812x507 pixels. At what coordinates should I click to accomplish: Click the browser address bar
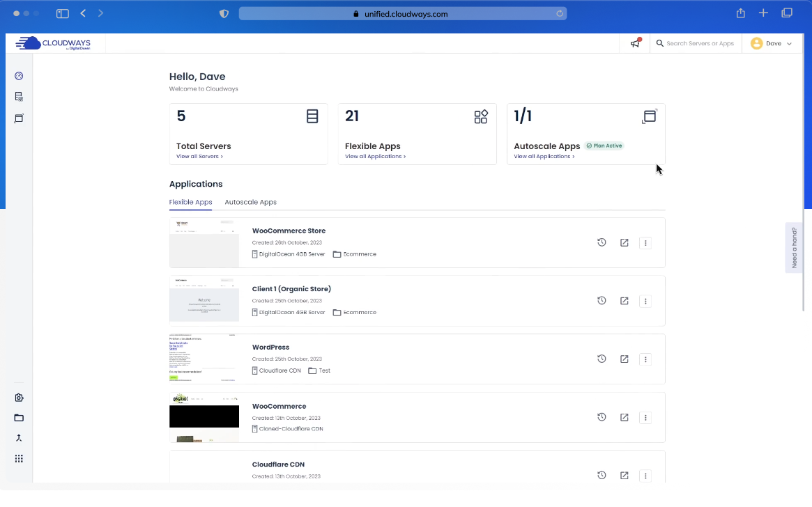click(402, 14)
